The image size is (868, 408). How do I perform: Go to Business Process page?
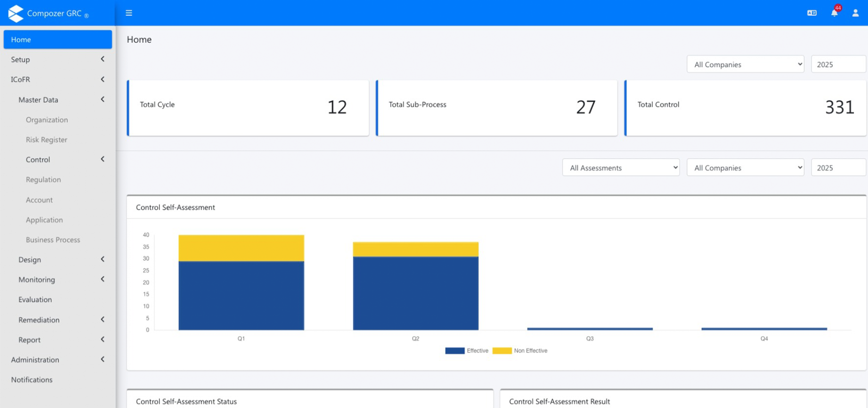coord(53,240)
